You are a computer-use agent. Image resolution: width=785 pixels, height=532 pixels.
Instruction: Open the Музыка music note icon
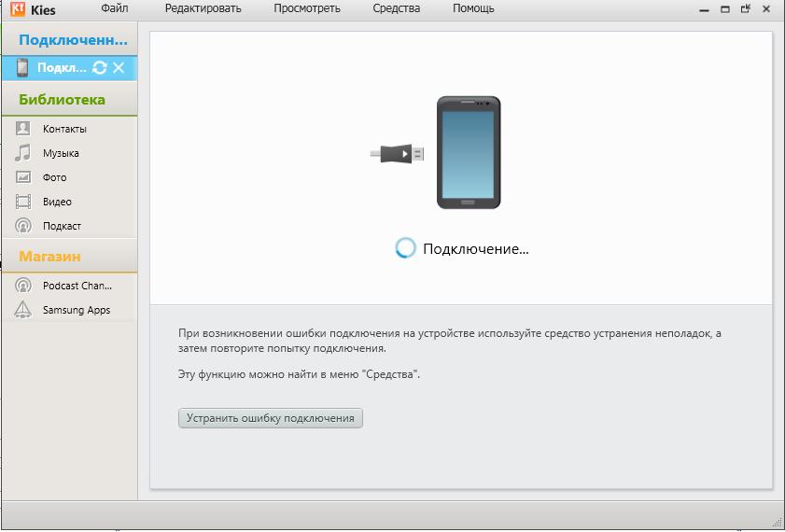tap(22, 153)
